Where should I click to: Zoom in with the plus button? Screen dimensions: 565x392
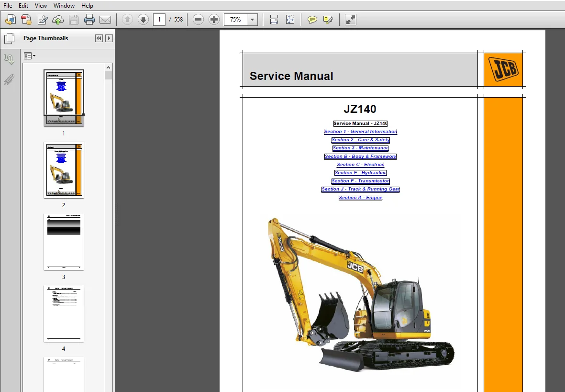coord(214,20)
